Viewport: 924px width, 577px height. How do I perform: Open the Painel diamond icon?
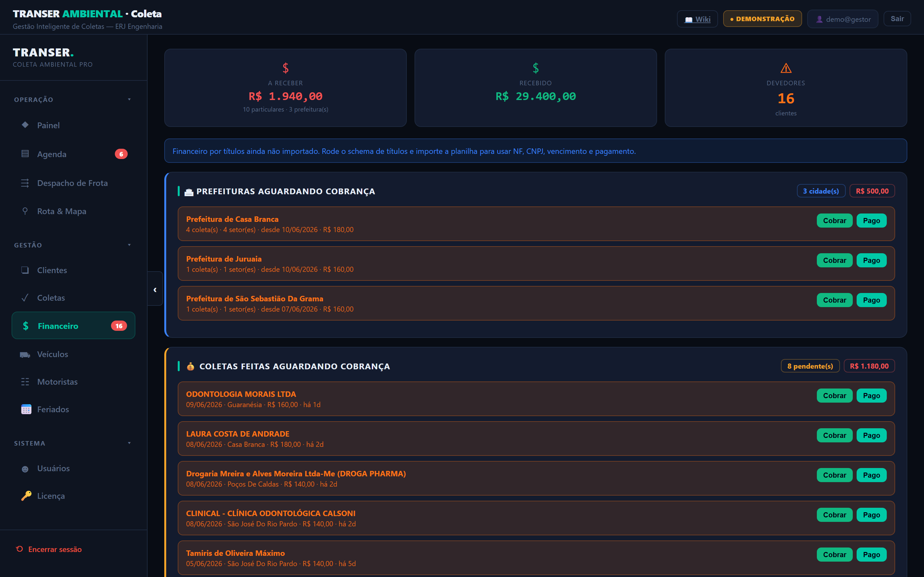25,125
